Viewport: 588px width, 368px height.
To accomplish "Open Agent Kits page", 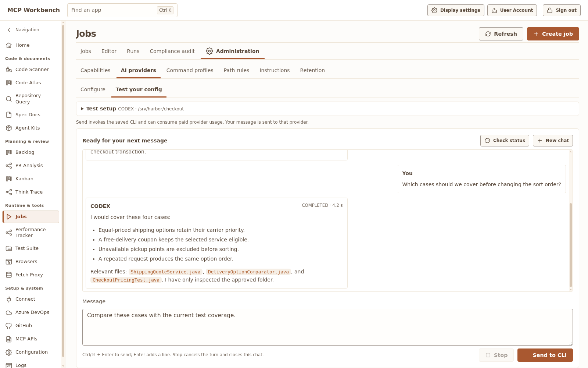I will (31, 128).
